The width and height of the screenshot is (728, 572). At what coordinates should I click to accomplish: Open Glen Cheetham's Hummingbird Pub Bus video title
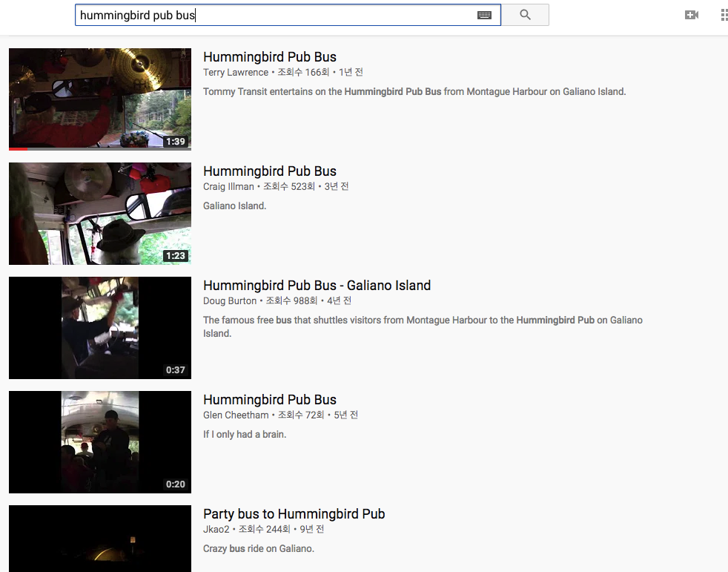(x=269, y=399)
